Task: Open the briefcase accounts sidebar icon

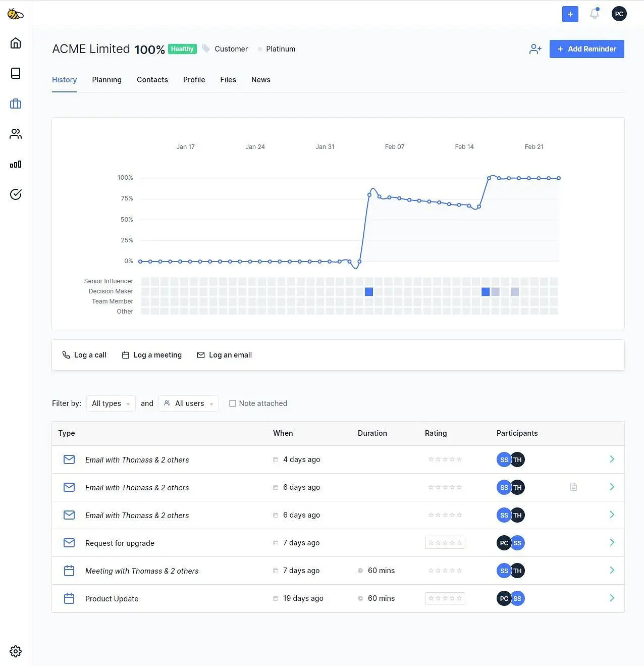Action: pyautogui.click(x=16, y=104)
